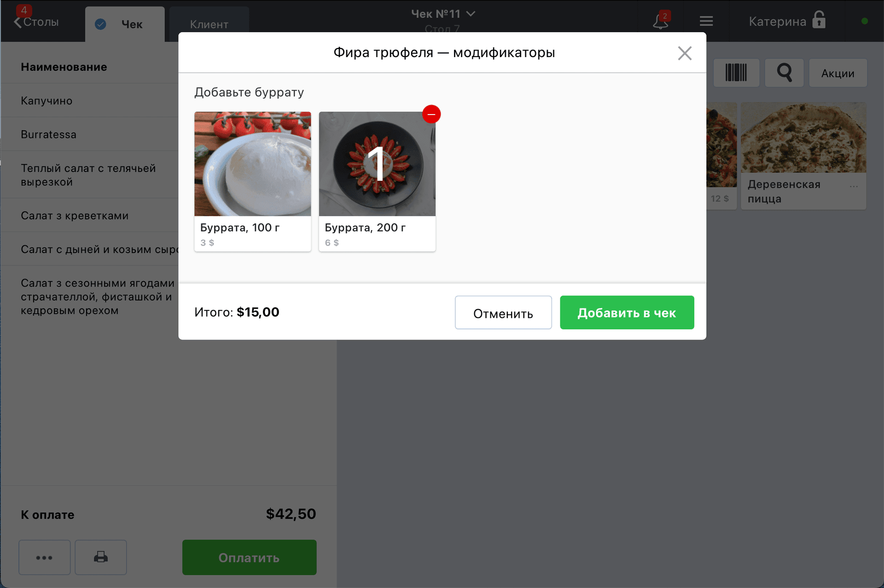Open the barcode scanner icon
Image resolution: width=884 pixels, height=588 pixels.
(x=736, y=73)
